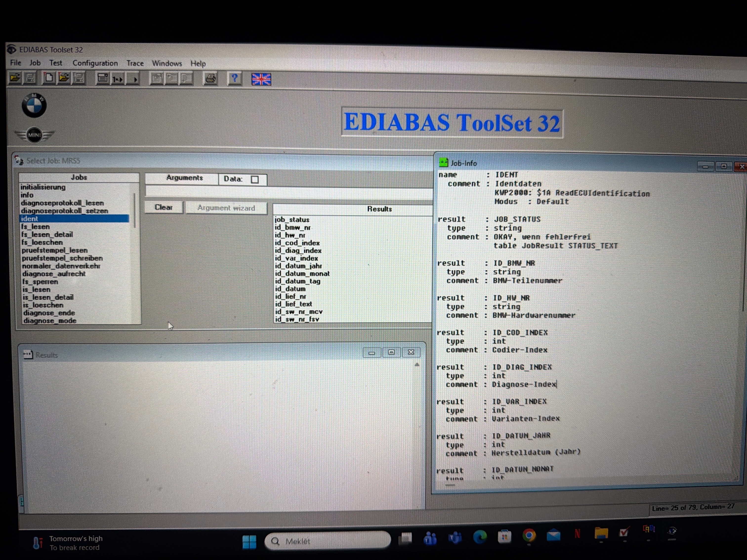This screenshot has height=560, width=747.
Task: Click the taskbar search box
Action: 327,541
